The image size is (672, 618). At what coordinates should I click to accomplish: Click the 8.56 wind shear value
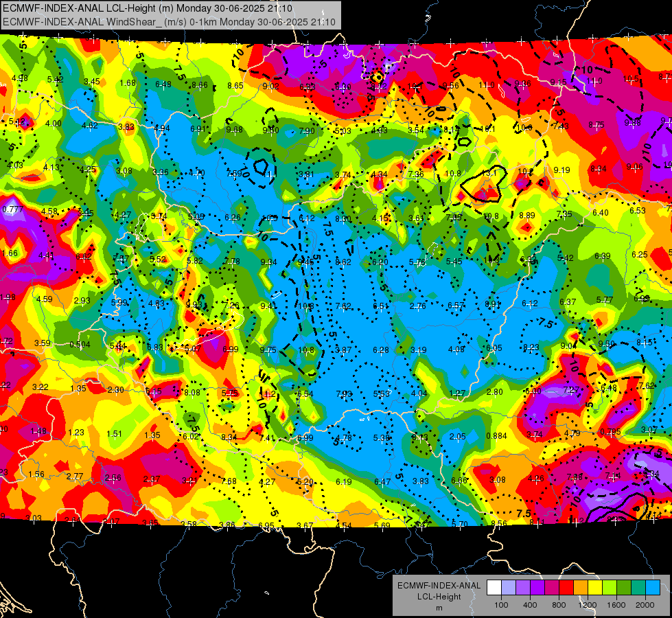(x=499, y=523)
